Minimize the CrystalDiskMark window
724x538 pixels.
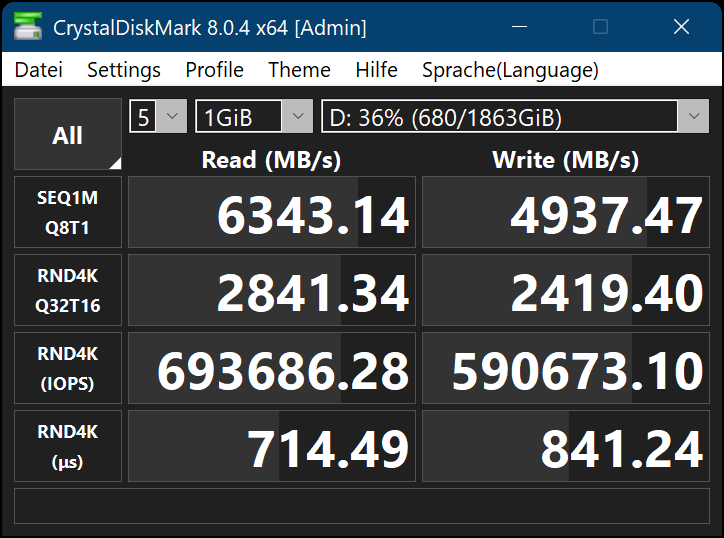[519, 27]
